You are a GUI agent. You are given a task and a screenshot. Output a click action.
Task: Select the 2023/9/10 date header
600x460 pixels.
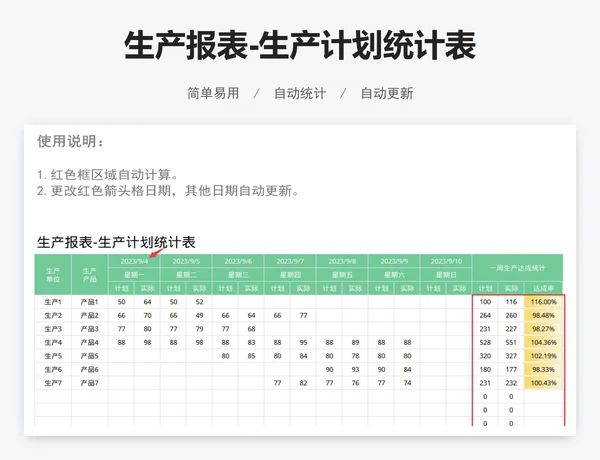click(x=446, y=261)
